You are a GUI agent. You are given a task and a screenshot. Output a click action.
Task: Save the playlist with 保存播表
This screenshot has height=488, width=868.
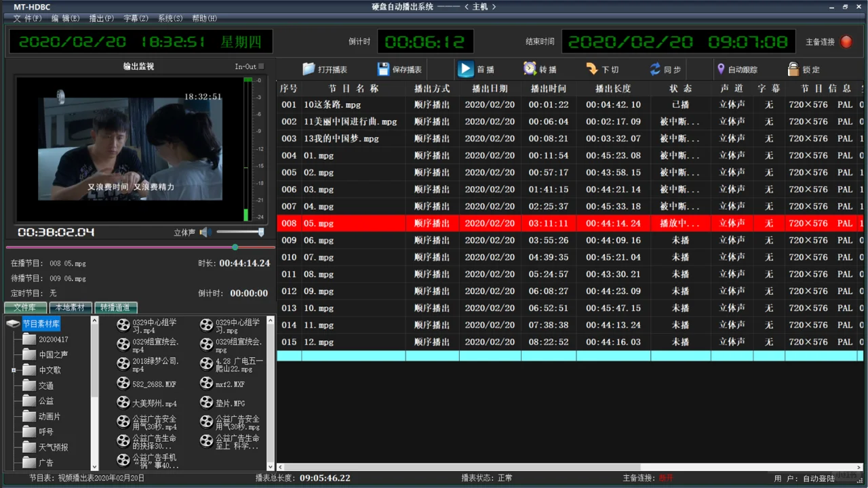399,69
